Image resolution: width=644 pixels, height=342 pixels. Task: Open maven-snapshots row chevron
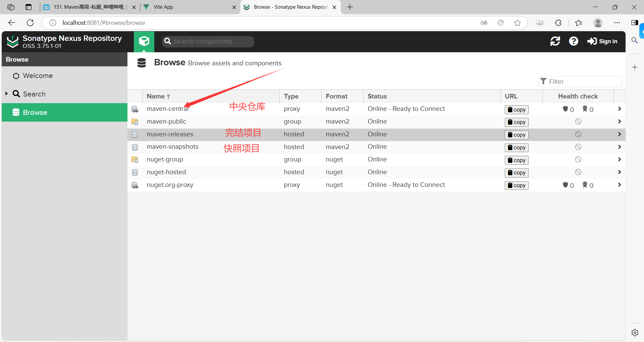620,147
